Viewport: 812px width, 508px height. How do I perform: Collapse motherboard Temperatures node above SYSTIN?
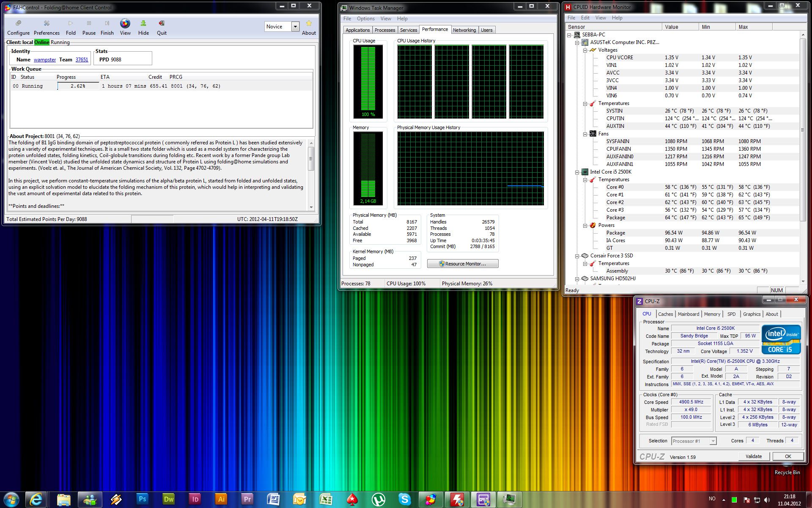point(585,104)
